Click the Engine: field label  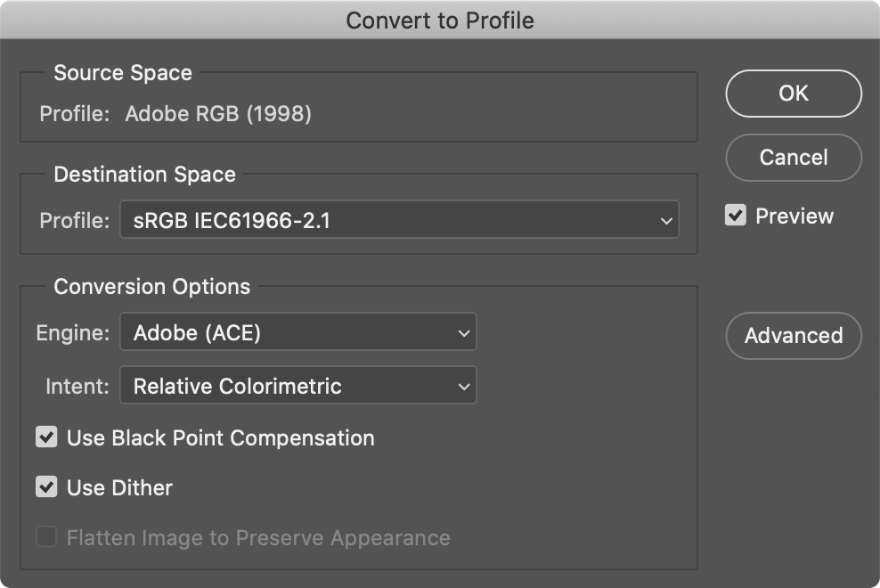(x=73, y=333)
